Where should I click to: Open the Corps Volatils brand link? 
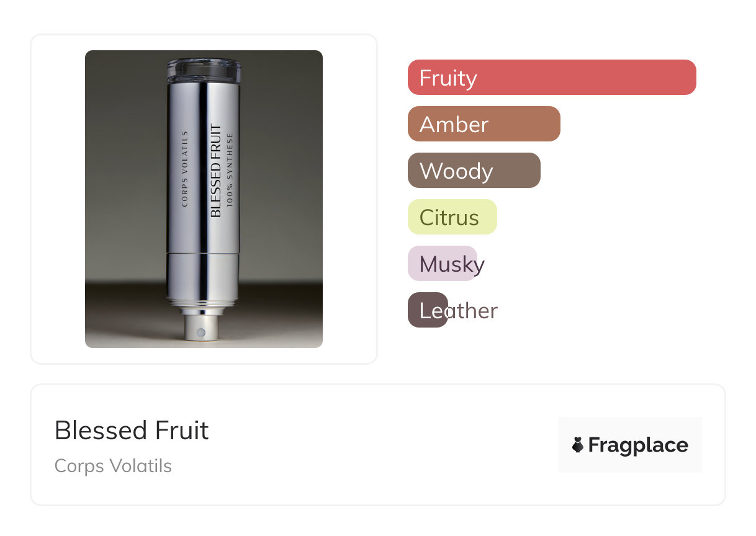pos(113,466)
